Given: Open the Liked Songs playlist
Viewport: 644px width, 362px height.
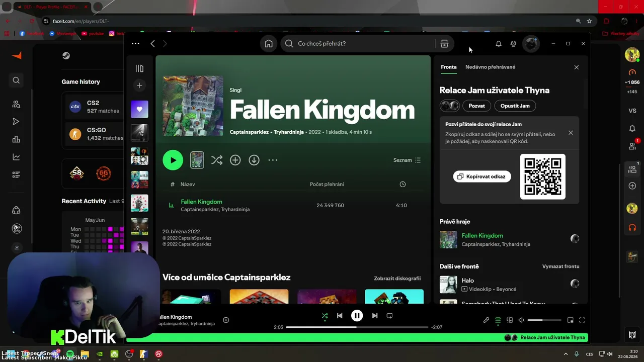Looking at the screenshot, I should [x=139, y=109].
